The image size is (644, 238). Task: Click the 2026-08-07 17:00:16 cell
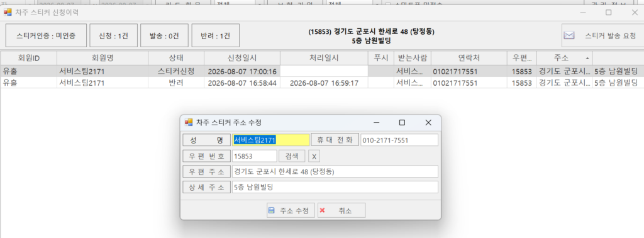click(242, 71)
